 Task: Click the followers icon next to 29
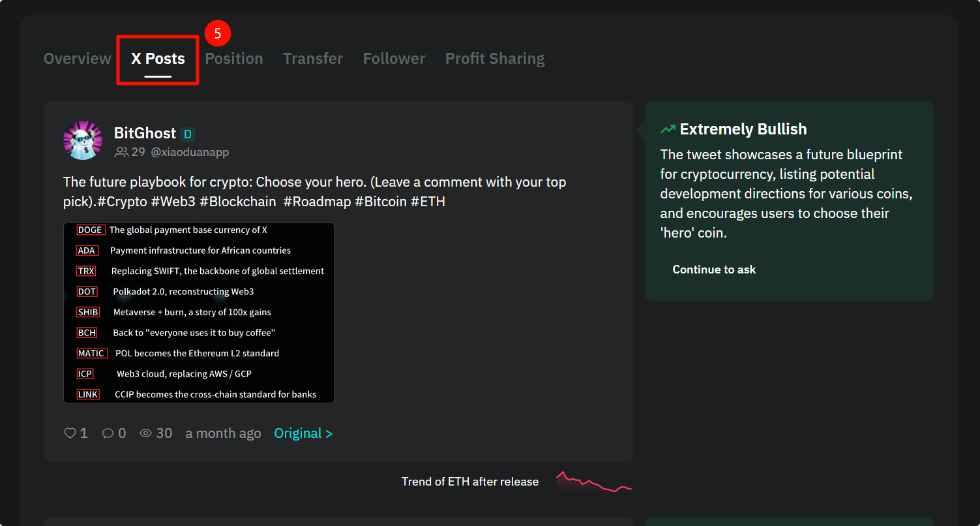click(x=121, y=152)
